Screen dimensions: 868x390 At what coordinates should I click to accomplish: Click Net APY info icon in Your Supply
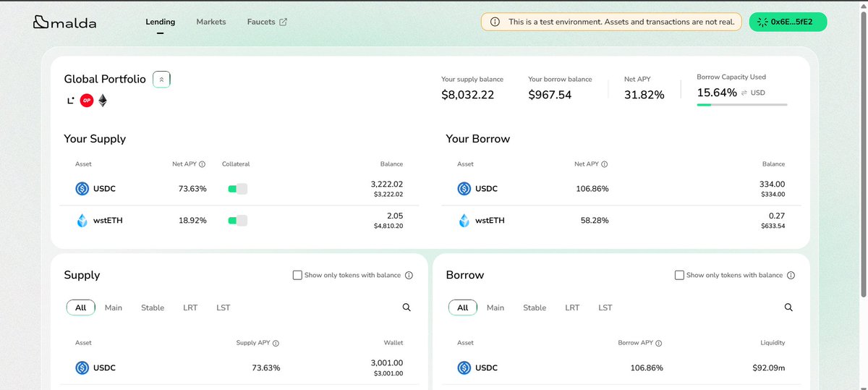pos(202,164)
